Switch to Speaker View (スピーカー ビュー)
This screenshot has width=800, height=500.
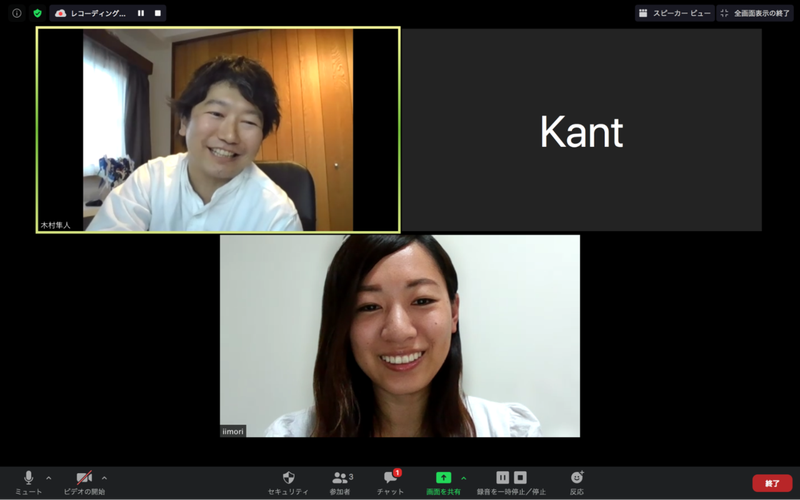674,13
